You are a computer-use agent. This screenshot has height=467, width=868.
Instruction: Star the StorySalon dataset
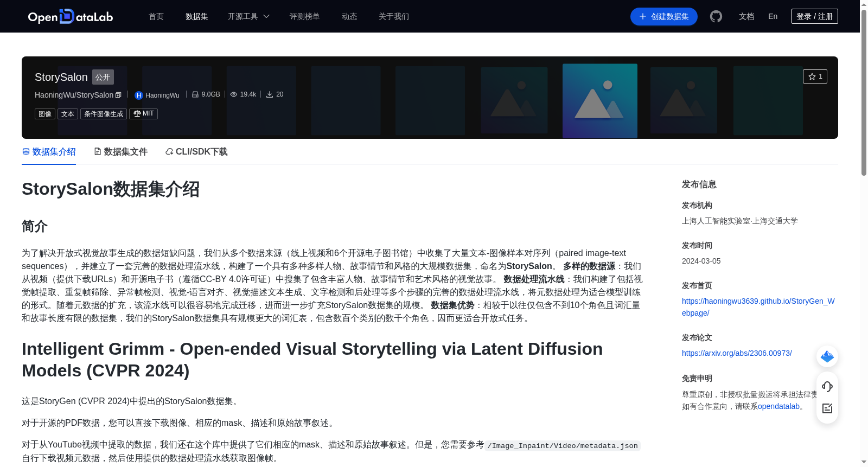tap(815, 76)
